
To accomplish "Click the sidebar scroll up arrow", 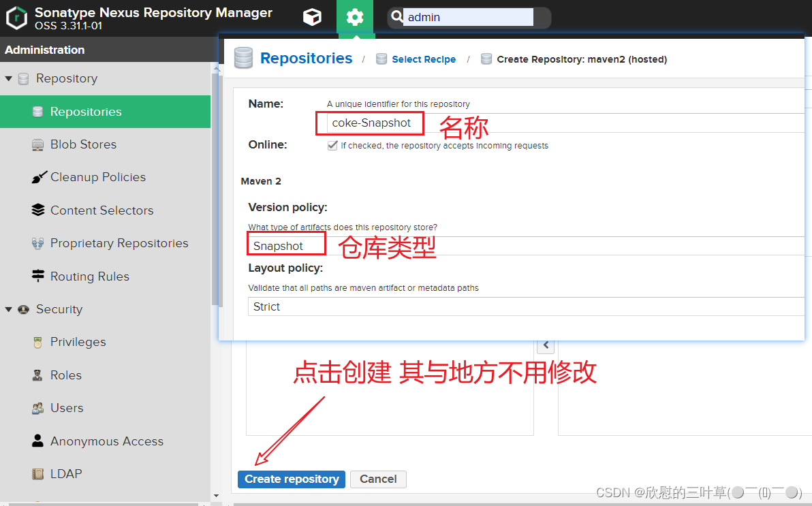I will point(217,68).
